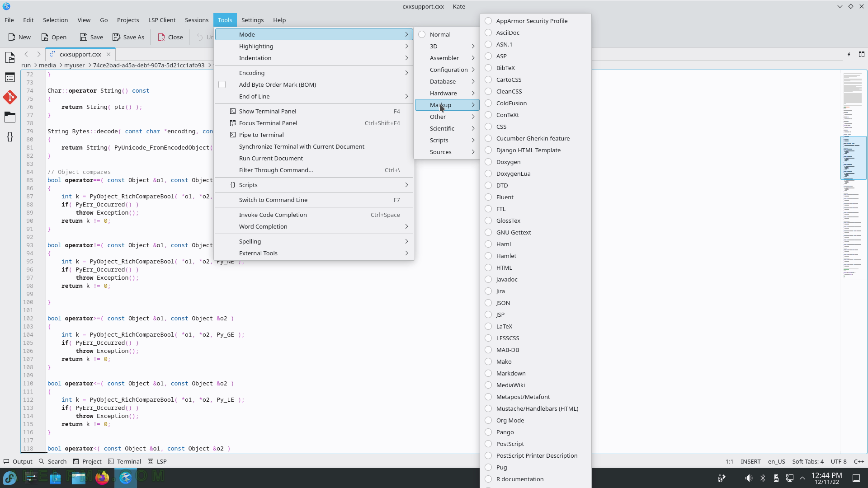Click the volume icon in system tray
868x488 pixels.
(x=749, y=478)
